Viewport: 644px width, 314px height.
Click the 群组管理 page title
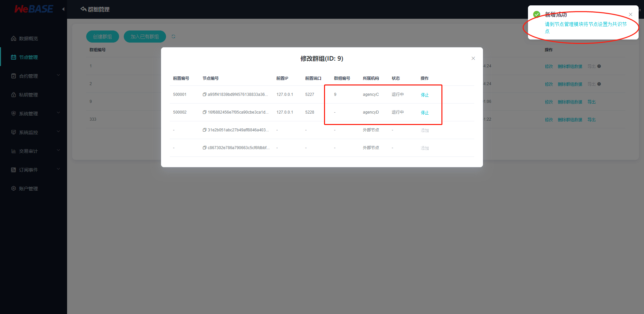(99, 9)
